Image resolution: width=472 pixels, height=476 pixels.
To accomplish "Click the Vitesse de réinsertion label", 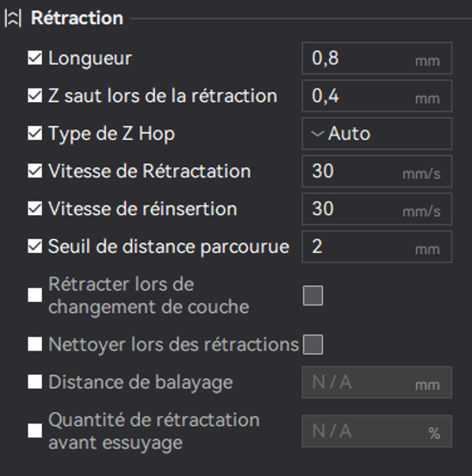I will (x=143, y=209).
